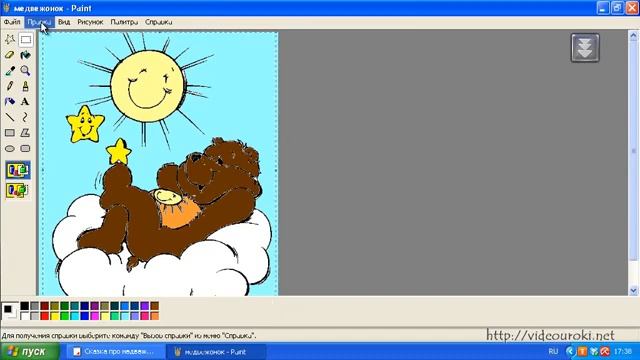Open the Вид menu
640x360 pixels.
pos(64,22)
